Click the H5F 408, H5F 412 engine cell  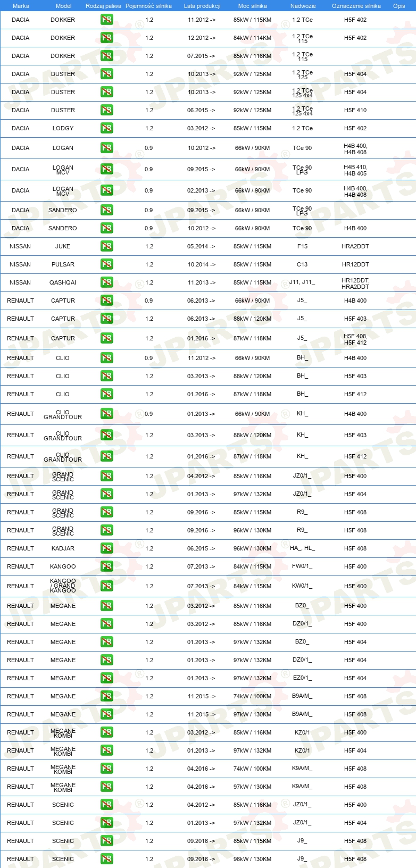pyautogui.click(x=355, y=339)
